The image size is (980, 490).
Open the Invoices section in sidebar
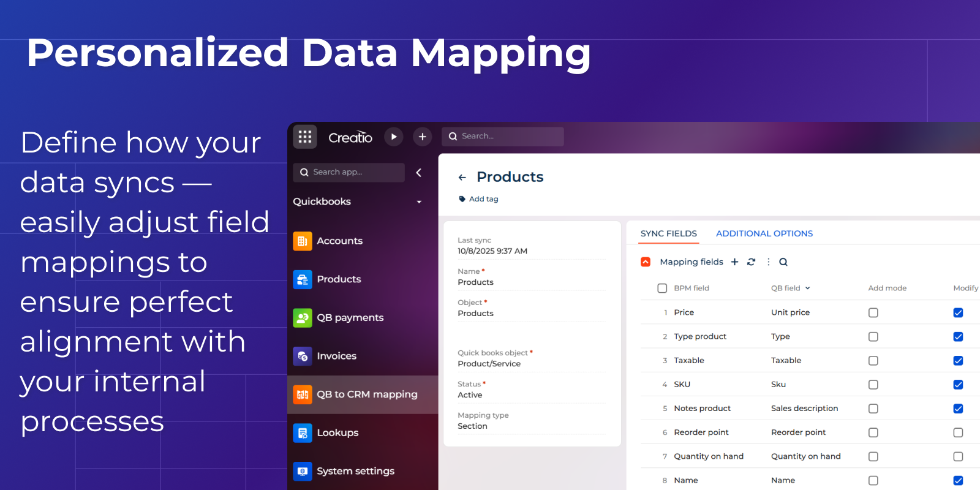click(336, 356)
